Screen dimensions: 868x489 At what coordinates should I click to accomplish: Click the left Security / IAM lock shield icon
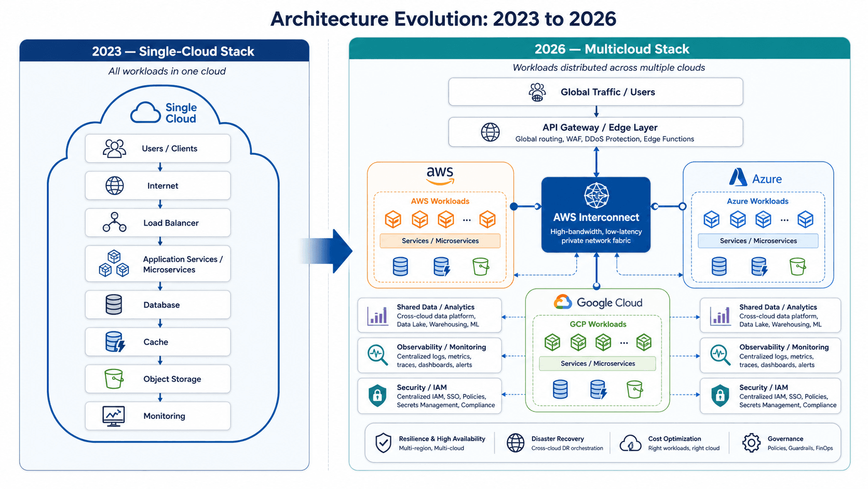click(377, 395)
